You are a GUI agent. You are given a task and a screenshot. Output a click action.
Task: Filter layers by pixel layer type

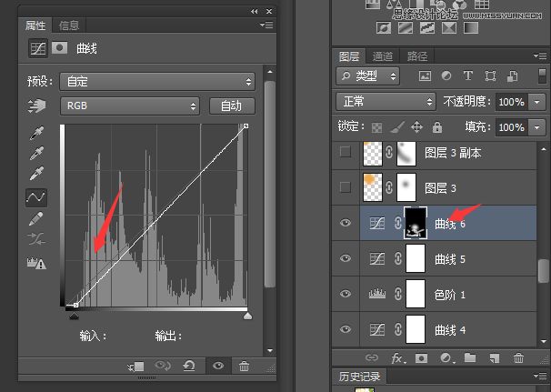click(425, 75)
